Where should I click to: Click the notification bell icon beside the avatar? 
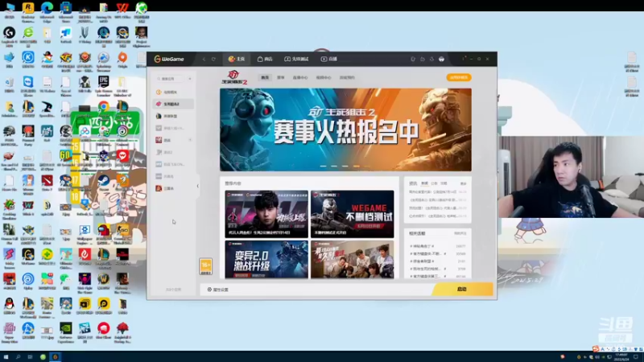pos(431,59)
